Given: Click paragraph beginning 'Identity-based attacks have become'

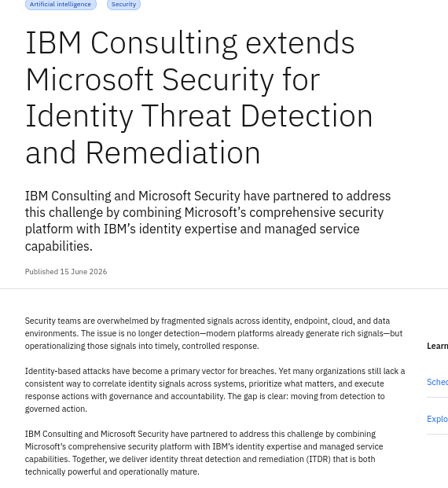Looking at the screenshot, I should coord(215,390).
